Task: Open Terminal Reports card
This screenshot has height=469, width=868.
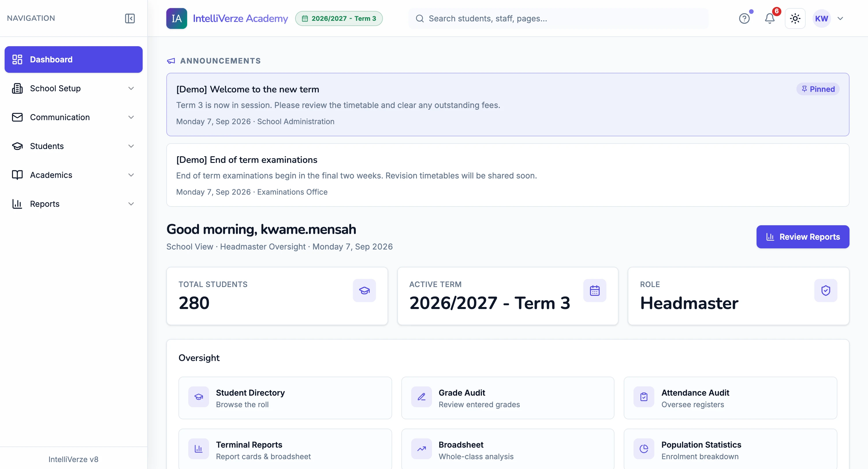Action: pos(285,449)
